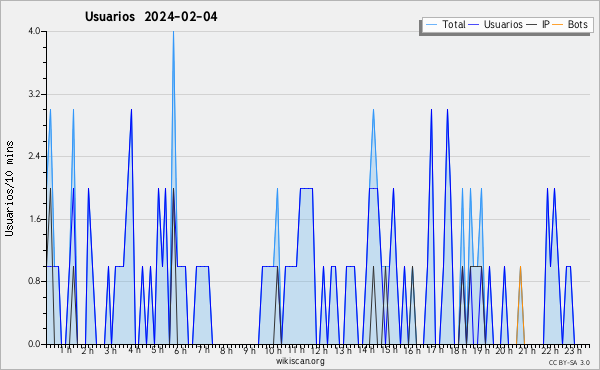Click the 'CC BY-SA 3.0' license text
This screenshot has width=600, height=370.
(569, 362)
